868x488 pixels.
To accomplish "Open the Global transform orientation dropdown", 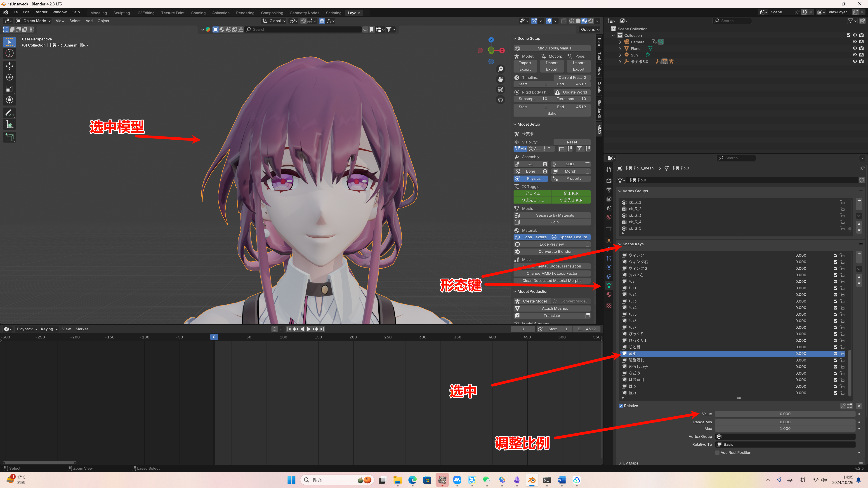I will [274, 21].
